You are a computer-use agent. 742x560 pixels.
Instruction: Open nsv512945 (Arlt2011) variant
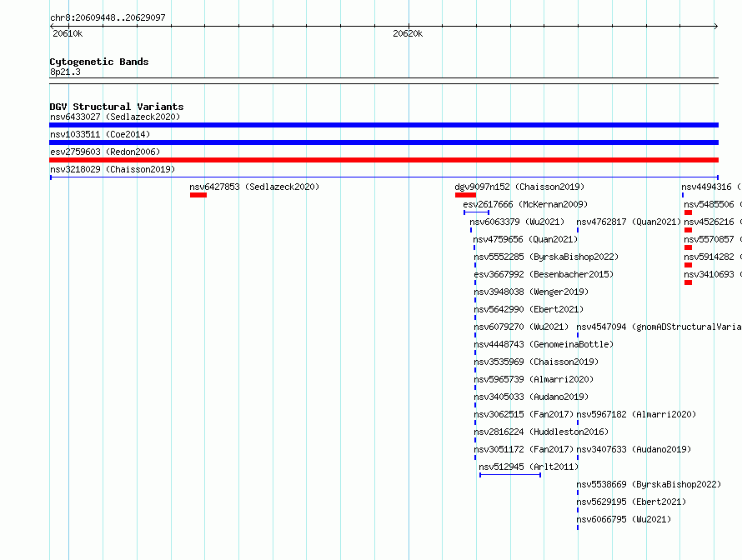point(529,467)
